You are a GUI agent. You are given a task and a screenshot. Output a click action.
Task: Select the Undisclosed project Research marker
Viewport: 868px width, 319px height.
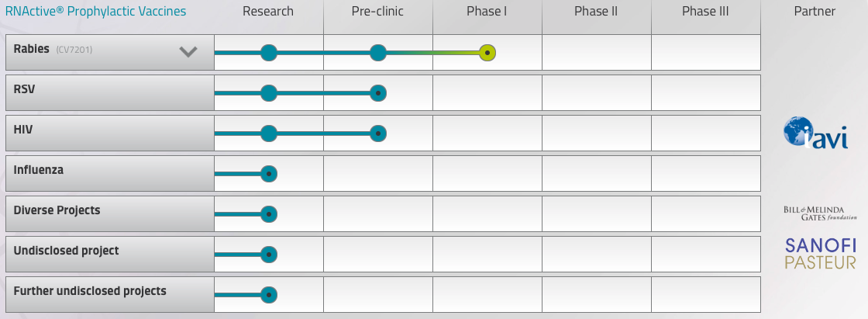coord(268,255)
